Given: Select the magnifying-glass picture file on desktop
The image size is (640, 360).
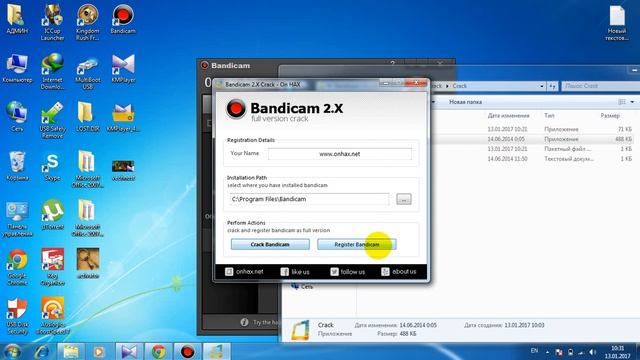Looking at the screenshot, I should click(87, 263).
